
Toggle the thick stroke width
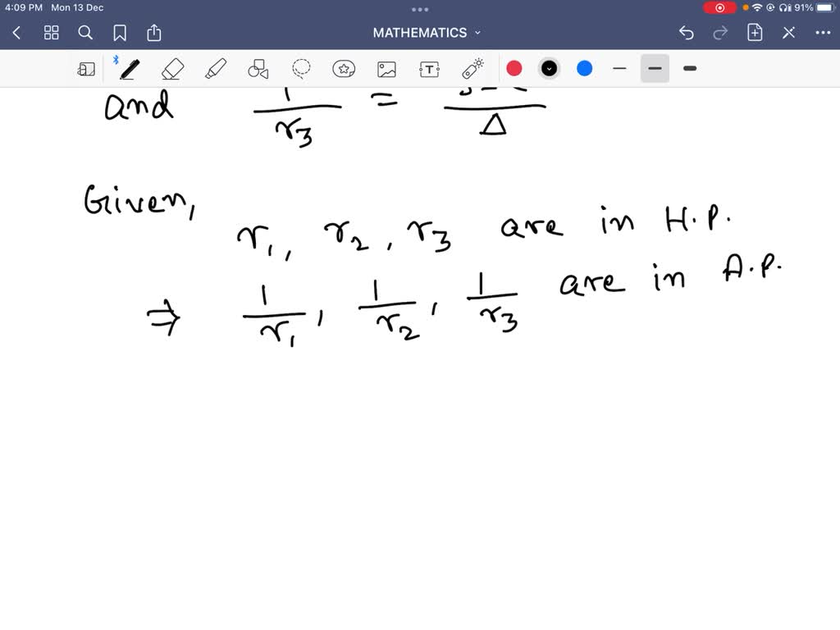coord(689,68)
